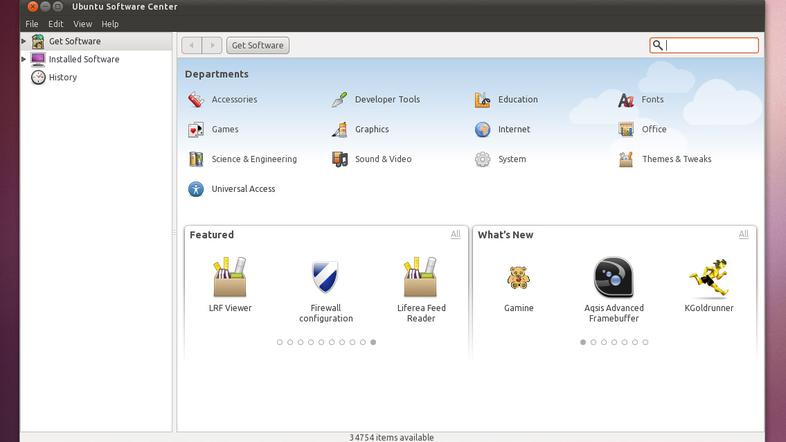Image resolution: width=786 pixels, height=442 pixels.
Task: Select the KGoldrunner app icon
Action: (708, 277)
